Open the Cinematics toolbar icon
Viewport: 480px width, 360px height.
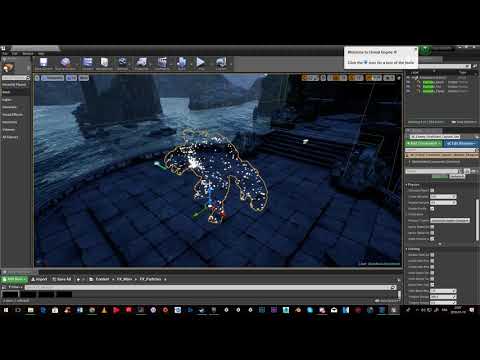pyautogui.click(x=162, y=63)
